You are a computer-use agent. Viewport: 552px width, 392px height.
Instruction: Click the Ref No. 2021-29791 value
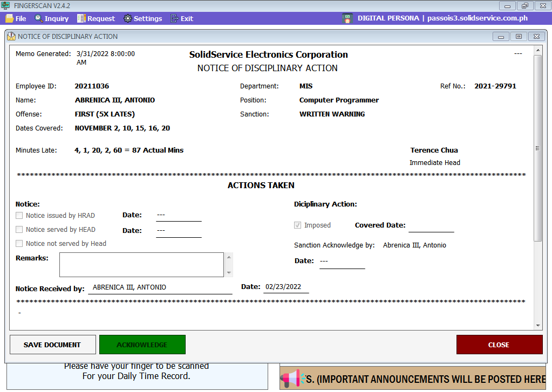tap(495, 86)
